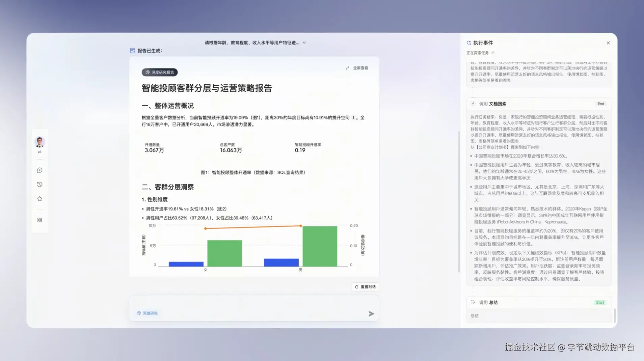Click the green bar for 女 in the chart
This screenshot has height=361, width=644.
pyautogui.click(x=224, y=253)
